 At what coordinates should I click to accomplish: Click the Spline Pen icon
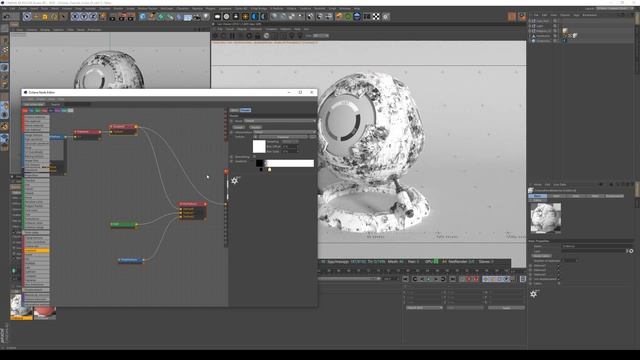pyautogui.click(x=151, y=17)
